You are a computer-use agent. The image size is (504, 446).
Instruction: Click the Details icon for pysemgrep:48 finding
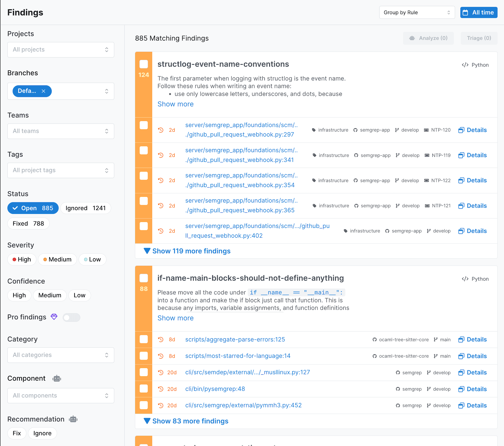(x=461, y=389)
